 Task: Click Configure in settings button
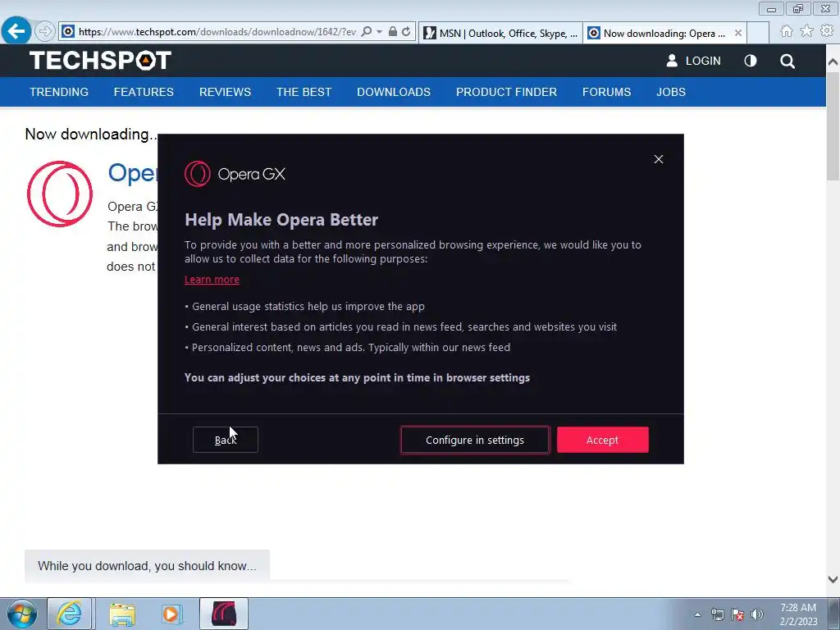click(475, 440)
